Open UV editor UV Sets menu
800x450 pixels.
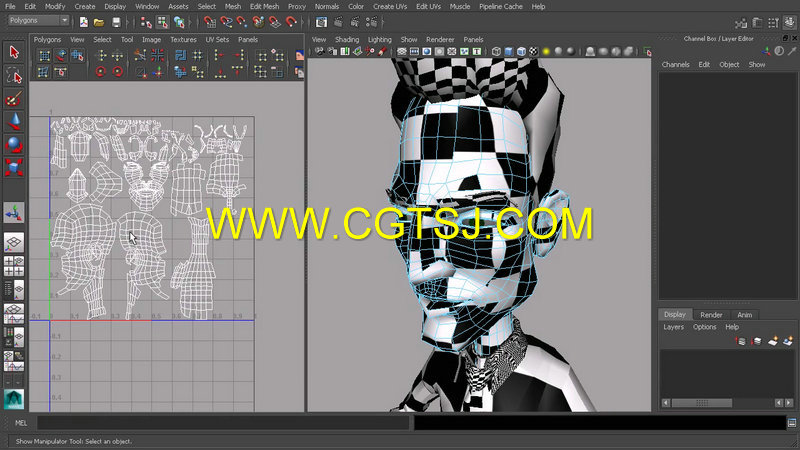pyautogui.click(x=217, y=39)
